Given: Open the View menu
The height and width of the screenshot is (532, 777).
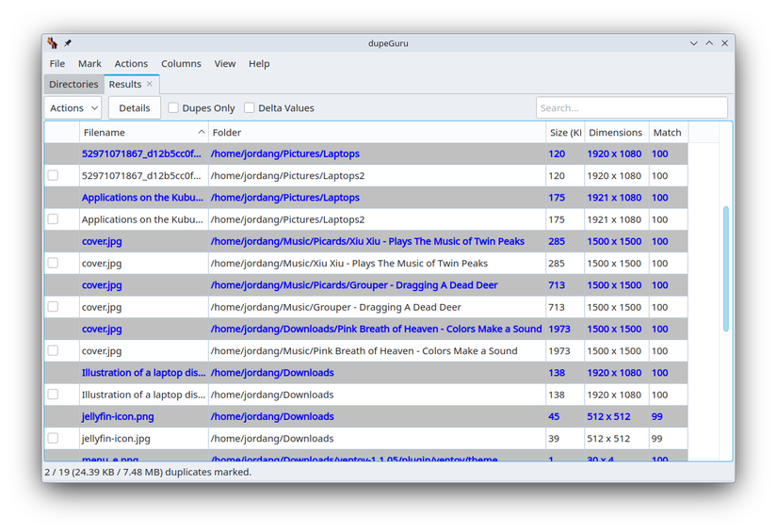Looking at the screenshot, I should pyautogui.click(x=224, y=63).
